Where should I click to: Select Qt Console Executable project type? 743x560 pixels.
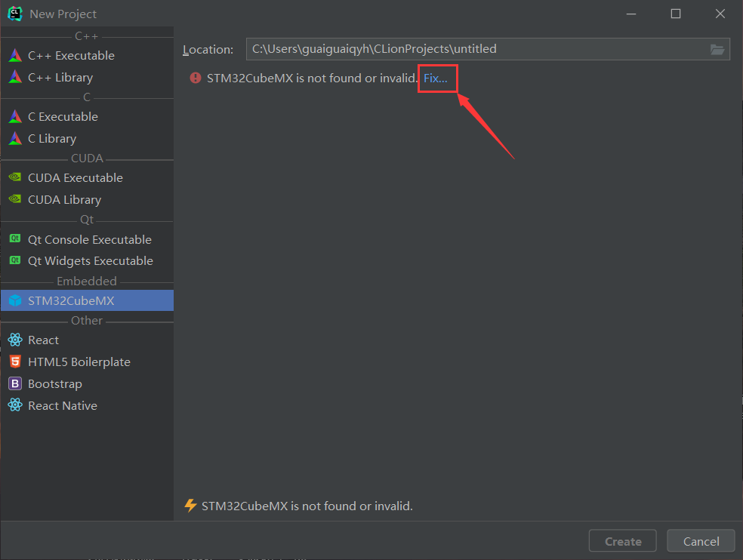point(87,239)
